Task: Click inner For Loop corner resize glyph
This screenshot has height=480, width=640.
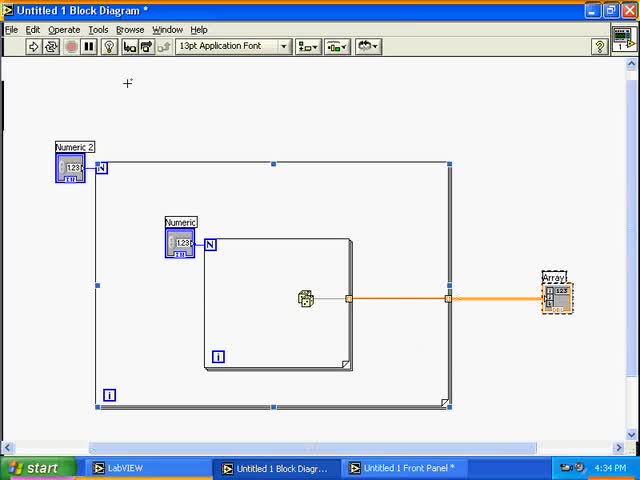Action: pyautogui.click(x=346, y=364)
